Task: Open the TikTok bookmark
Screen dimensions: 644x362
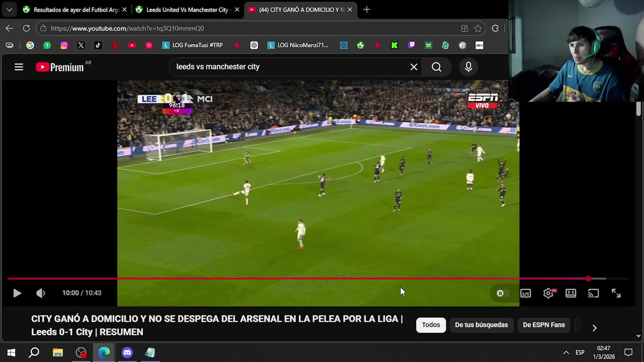Action: tap(98, 45)
